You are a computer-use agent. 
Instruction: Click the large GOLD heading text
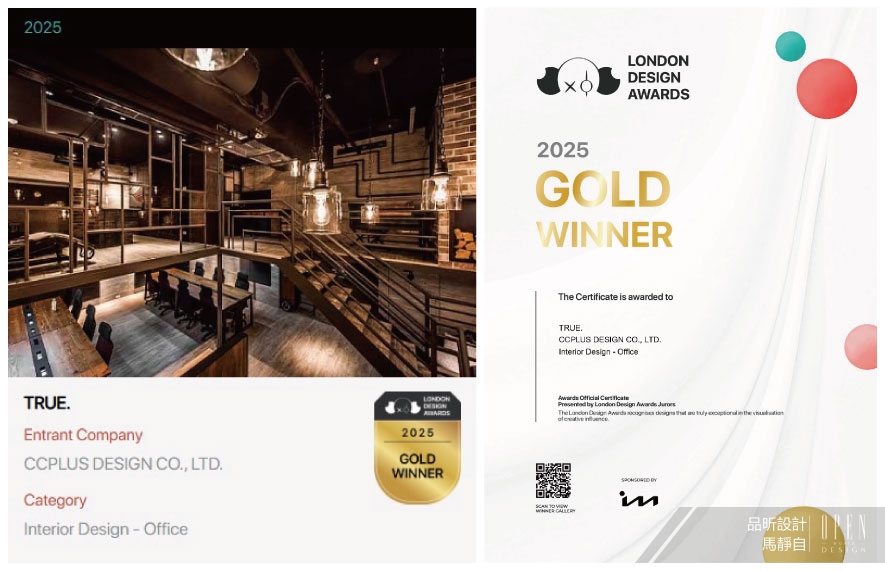click(x=603, y=190)
